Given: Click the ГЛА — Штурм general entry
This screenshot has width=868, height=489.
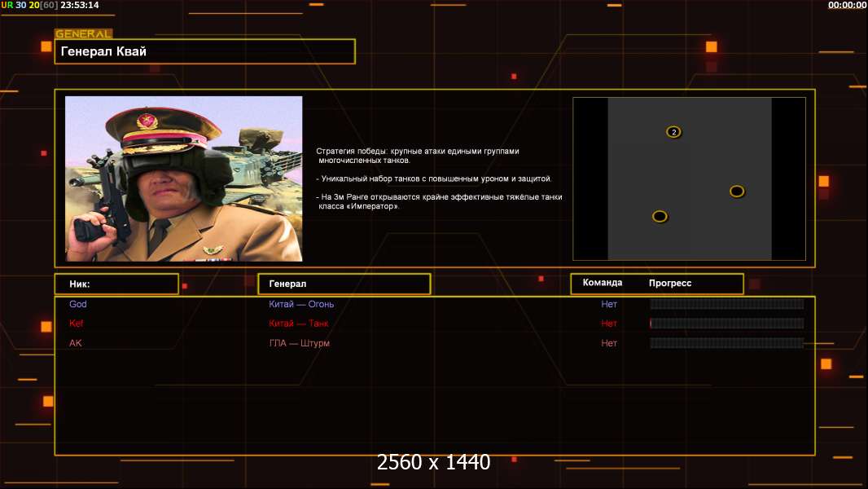Looking at the screenshot, I should click(x=300, y=343).
